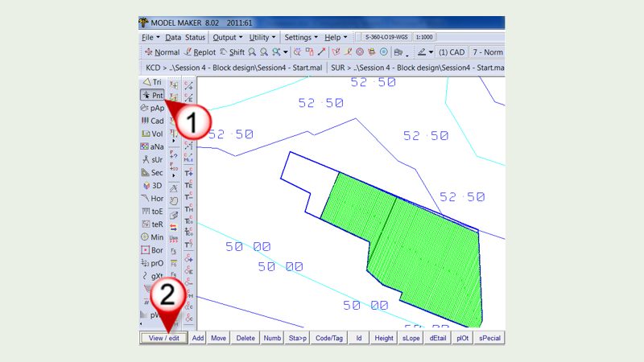Open the File menu
Screen dimensions: 644x362
(151, 37)
